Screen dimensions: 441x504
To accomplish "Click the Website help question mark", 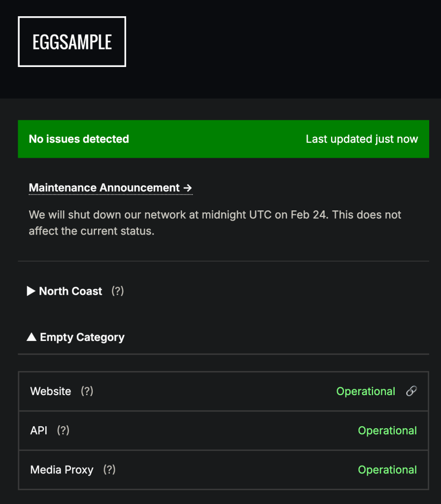I will (87, 391).
